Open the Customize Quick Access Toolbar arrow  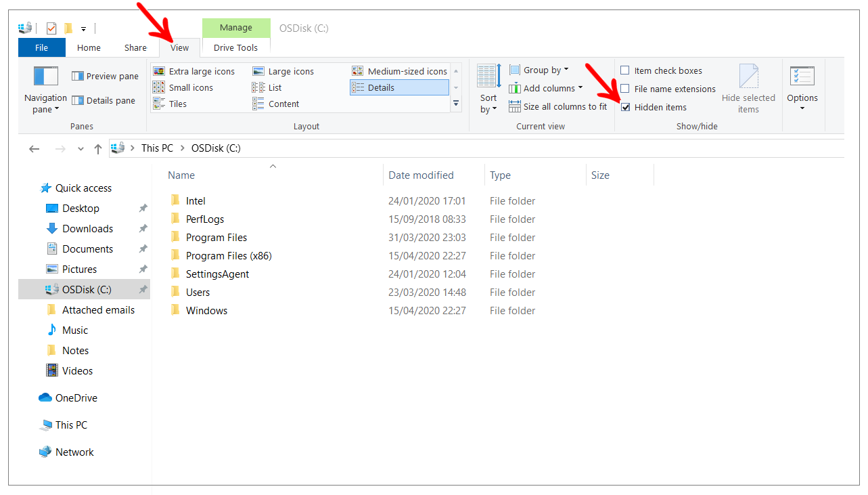tap(84, 29)
